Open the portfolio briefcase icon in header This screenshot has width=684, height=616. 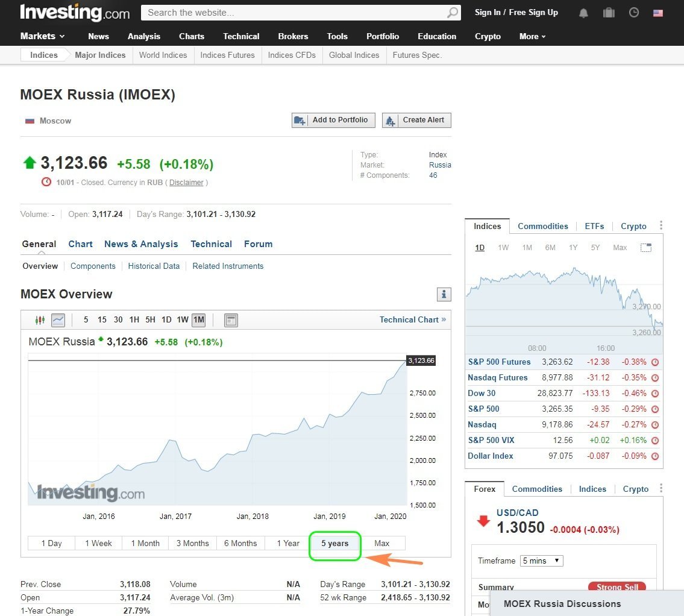608,13
